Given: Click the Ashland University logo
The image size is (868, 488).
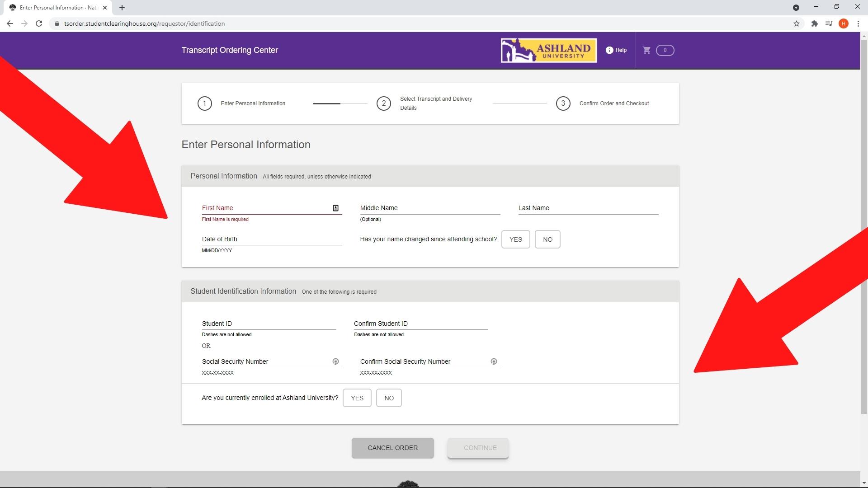Looking at the screenshot, I should pyautogui.click(x=548, y=50).
